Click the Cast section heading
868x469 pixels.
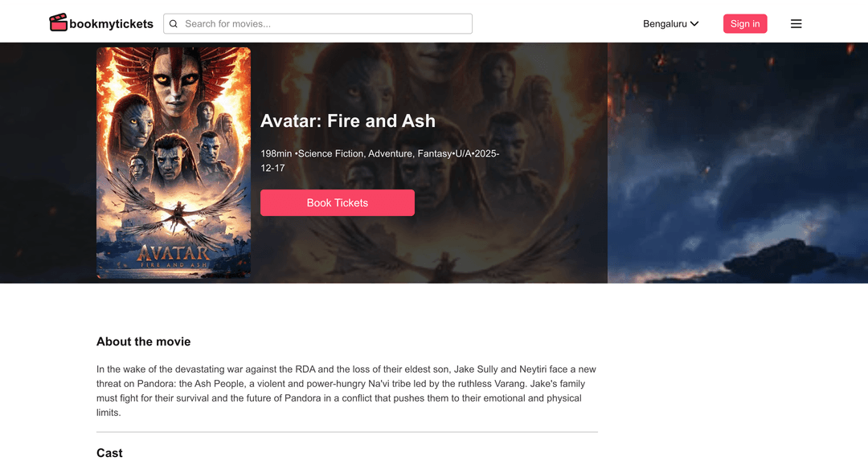point(109,453)
